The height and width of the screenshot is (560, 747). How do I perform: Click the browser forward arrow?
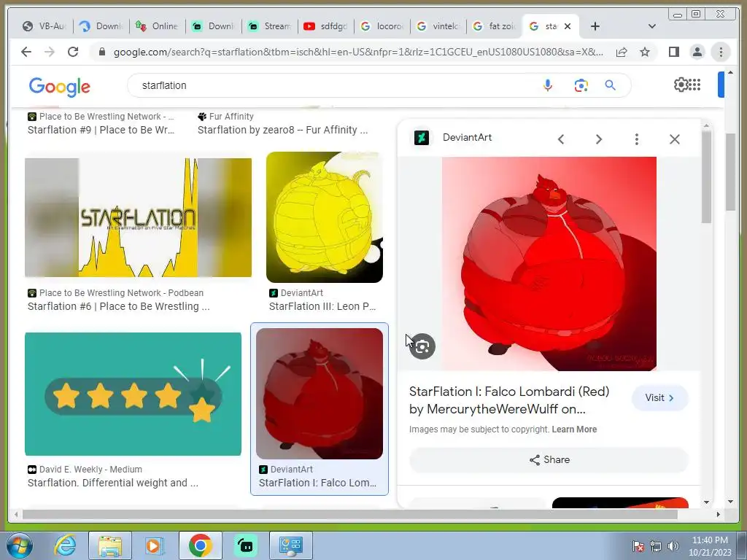[50, 52]
